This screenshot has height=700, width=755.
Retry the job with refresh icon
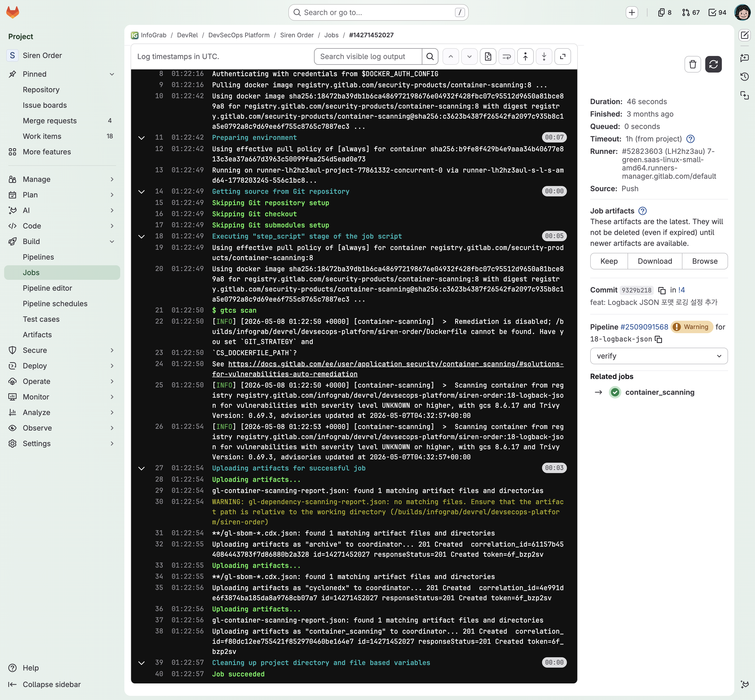713,65
